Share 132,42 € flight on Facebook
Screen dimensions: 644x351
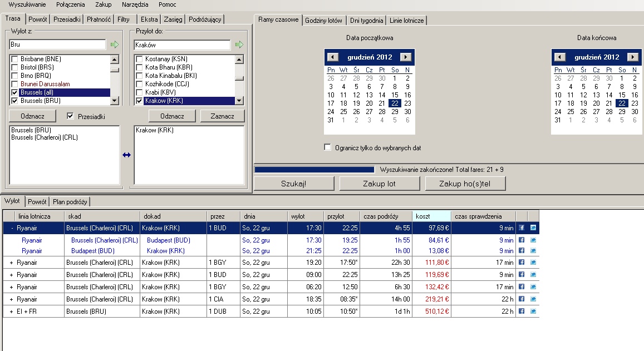pos(522,286)
